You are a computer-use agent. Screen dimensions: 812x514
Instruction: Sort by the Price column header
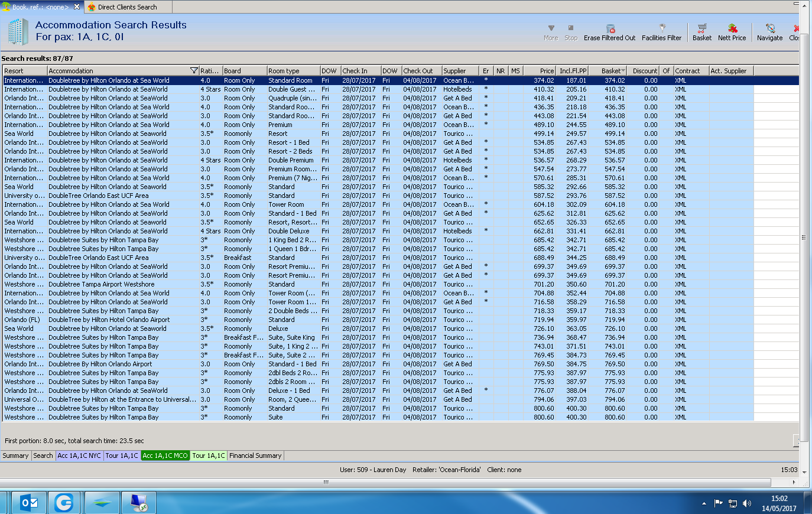pyautogui.click(x=540, y=71)
